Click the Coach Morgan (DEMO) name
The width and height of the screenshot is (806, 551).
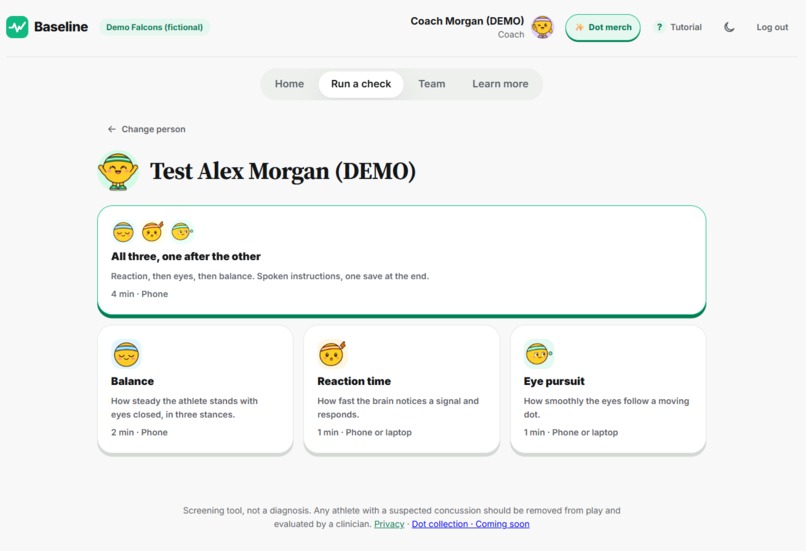[x=467, y=21]
